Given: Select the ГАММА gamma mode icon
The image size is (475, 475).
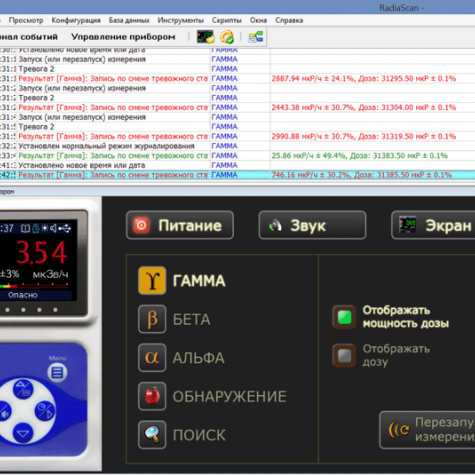Looking at the screenshot, I should point(152,280).
